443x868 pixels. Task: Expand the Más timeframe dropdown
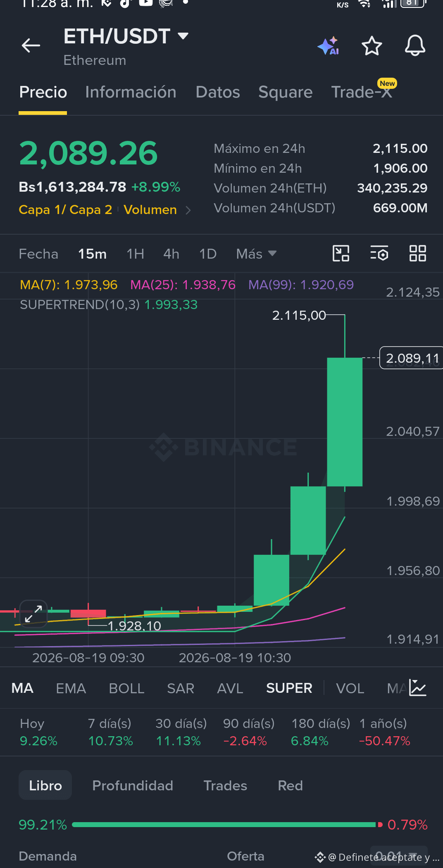(256, 254)
